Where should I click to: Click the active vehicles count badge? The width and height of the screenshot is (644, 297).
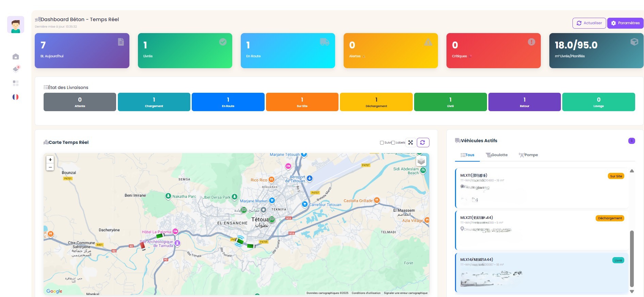click(632, 141)
